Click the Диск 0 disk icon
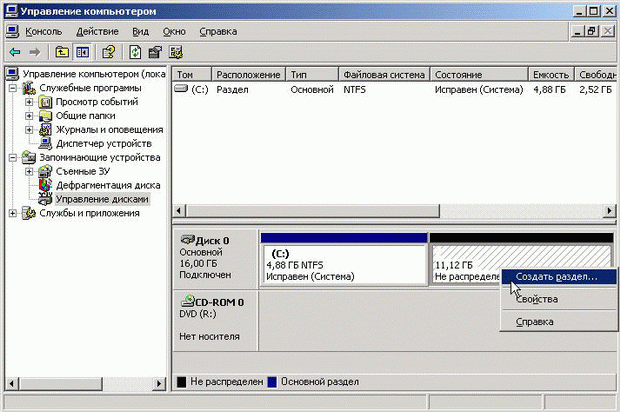 187,240
